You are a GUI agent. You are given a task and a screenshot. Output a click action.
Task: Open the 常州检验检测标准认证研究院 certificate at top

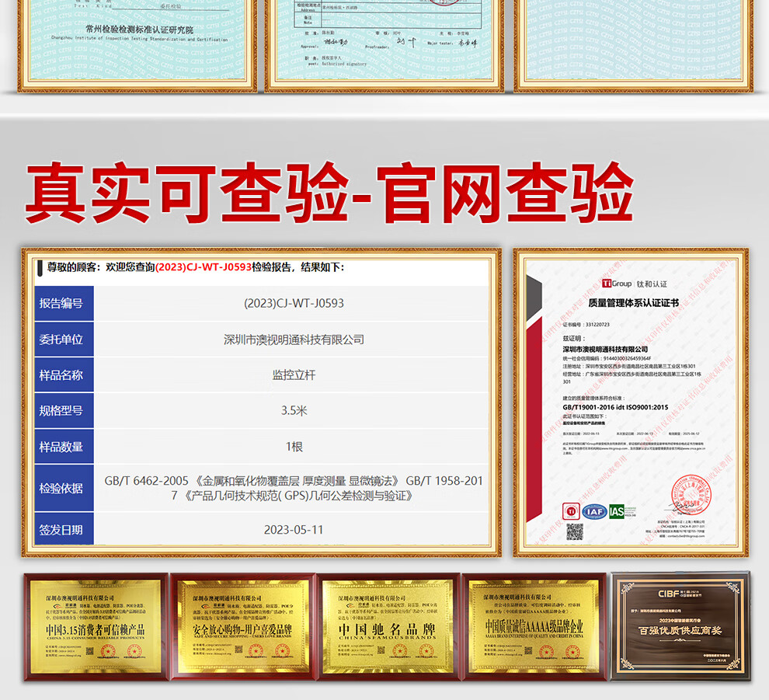click(136, 39)
